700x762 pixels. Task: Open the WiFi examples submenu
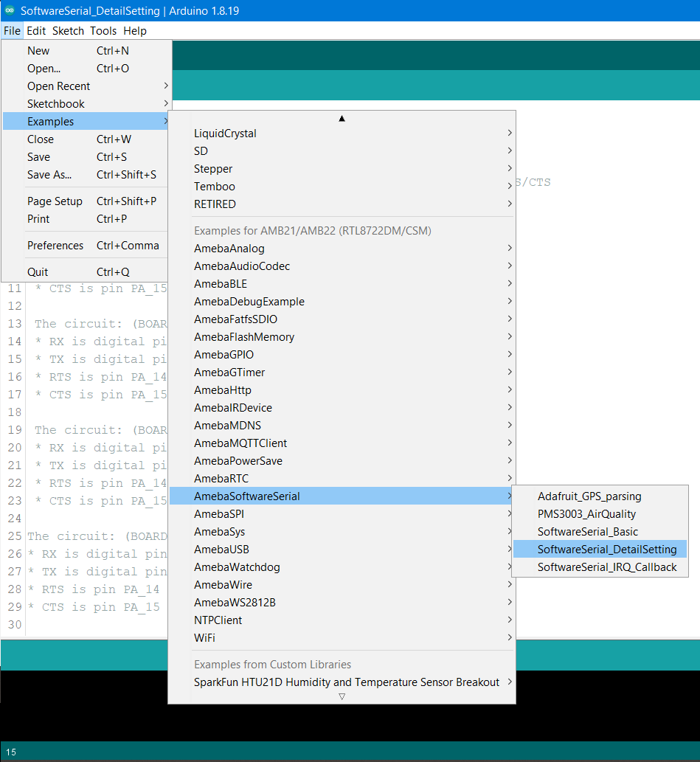(x=342, y=638)
